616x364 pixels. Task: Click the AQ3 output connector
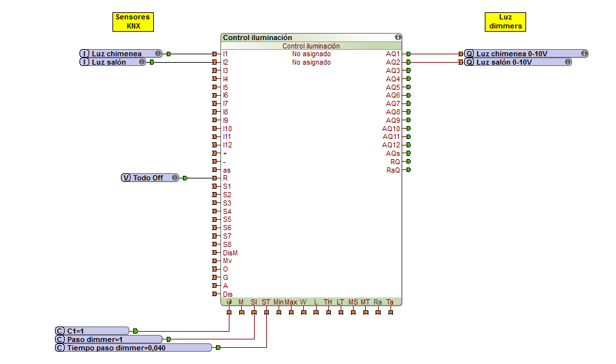coord(409,70)
